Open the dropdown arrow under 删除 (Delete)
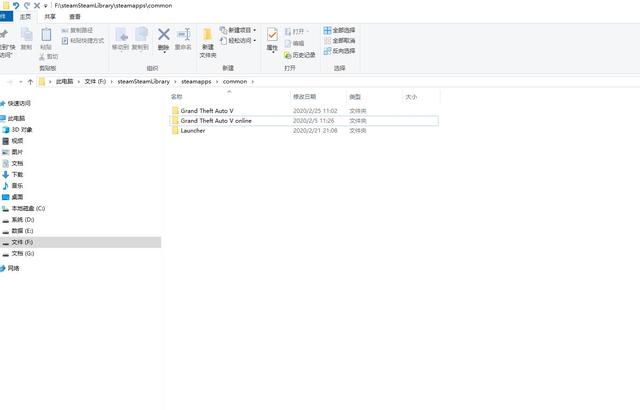640x410 pixels. tap(164, 53)
